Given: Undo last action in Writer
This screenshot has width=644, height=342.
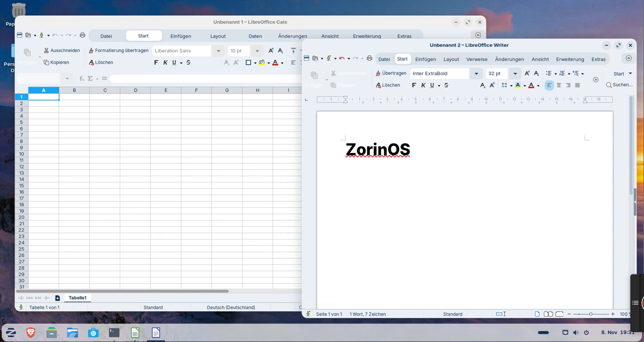Looking at the screenshot, I should (341, 58).
